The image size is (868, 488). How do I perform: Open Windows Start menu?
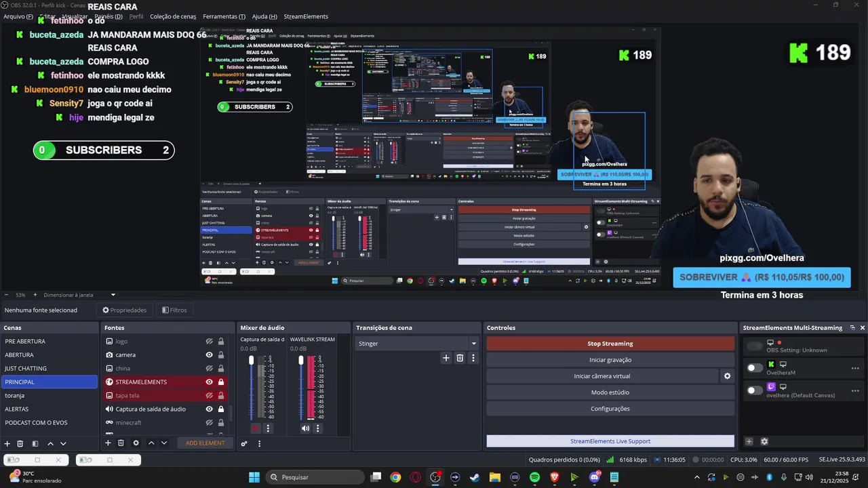254,477
